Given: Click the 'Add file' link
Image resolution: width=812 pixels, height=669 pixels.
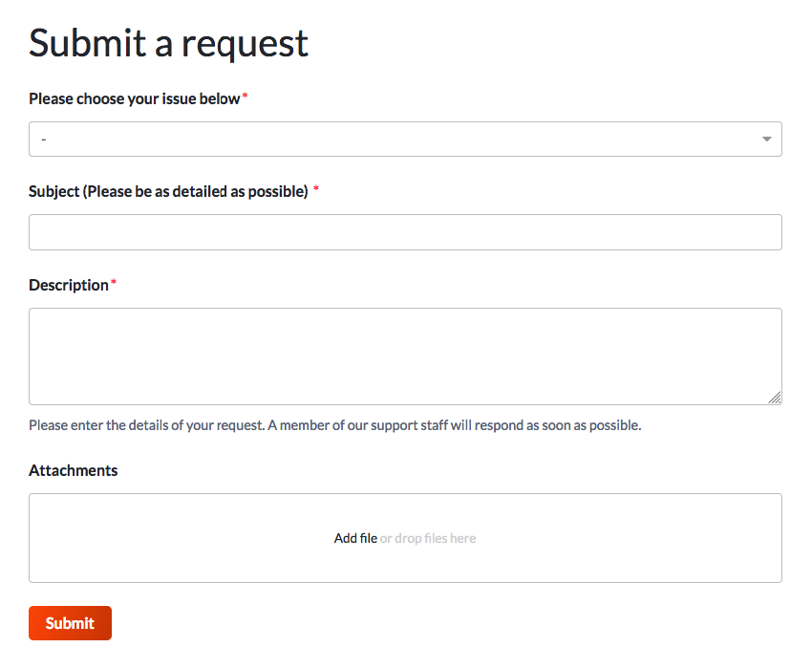Looking at the screenshot, I should [x=355, y=538].
